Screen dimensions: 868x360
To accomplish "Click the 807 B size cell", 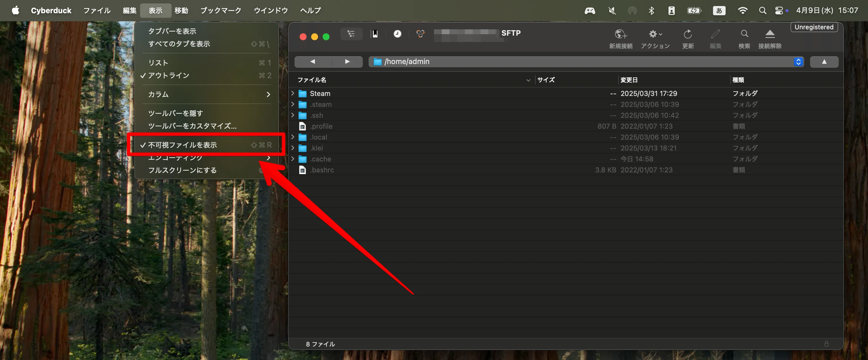I will pos(607,126).
